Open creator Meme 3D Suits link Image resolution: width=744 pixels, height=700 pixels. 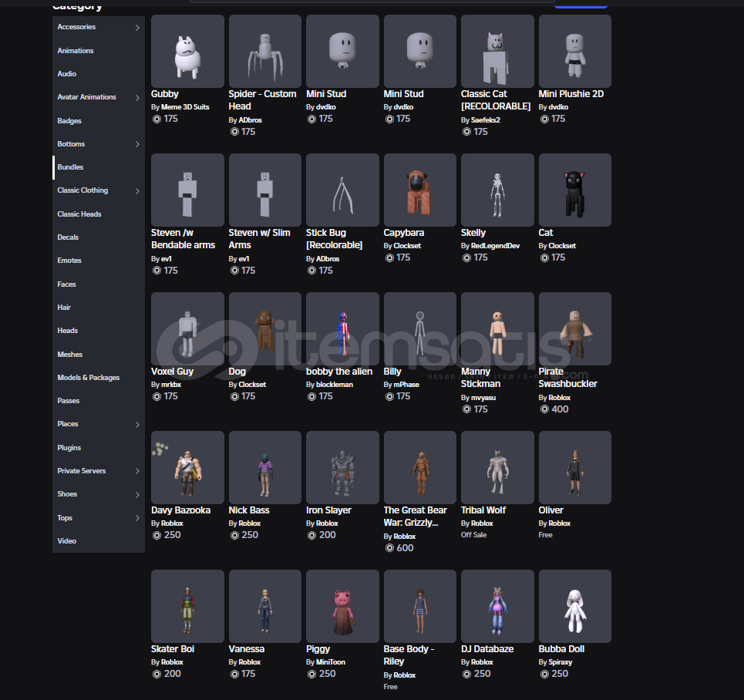click(185, 107)
